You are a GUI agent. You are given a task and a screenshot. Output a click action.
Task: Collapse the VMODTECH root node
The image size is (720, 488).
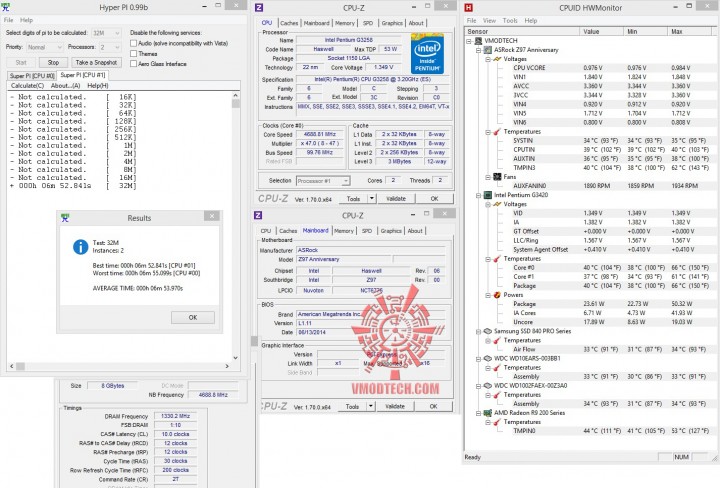pos(469,41)
